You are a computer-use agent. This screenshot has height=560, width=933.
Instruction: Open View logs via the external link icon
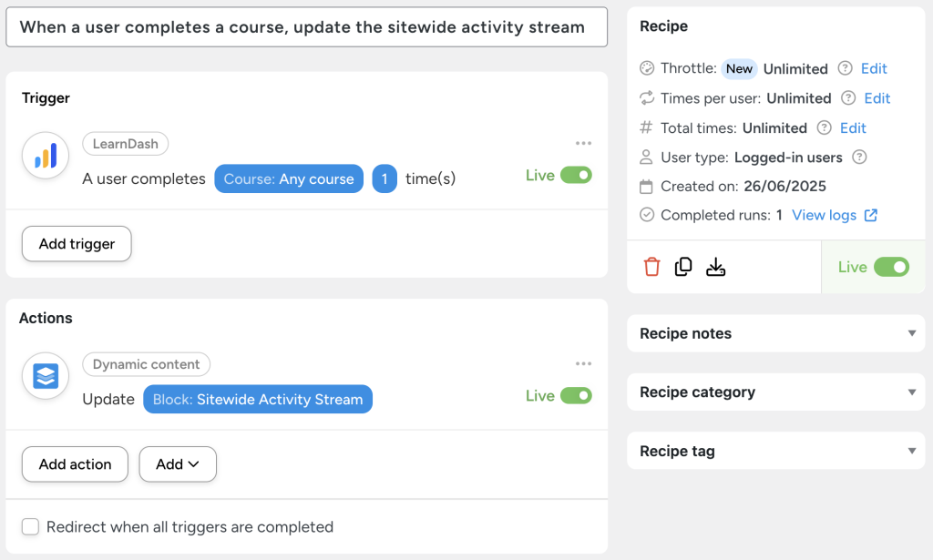coord(870,215)
